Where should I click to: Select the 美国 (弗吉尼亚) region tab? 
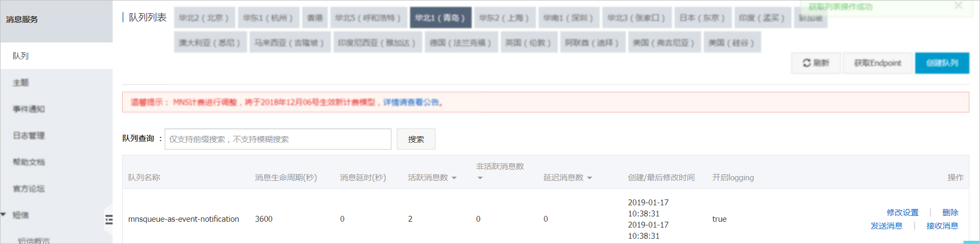click(664, 42)
